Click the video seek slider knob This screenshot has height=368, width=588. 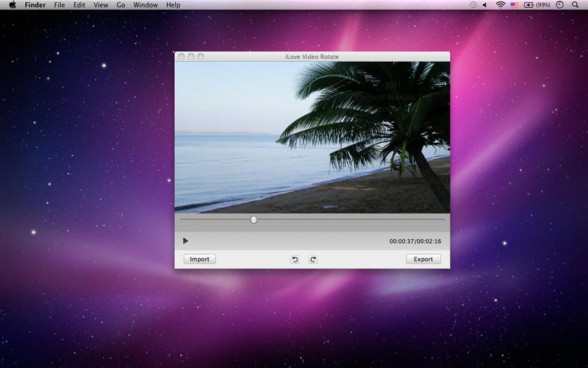pos(254,219)
